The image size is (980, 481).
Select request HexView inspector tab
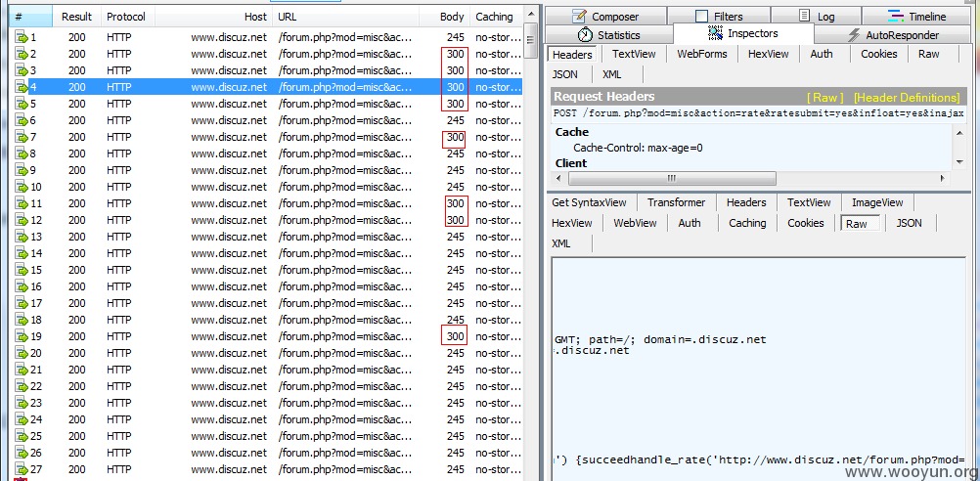tap(768, 55)
